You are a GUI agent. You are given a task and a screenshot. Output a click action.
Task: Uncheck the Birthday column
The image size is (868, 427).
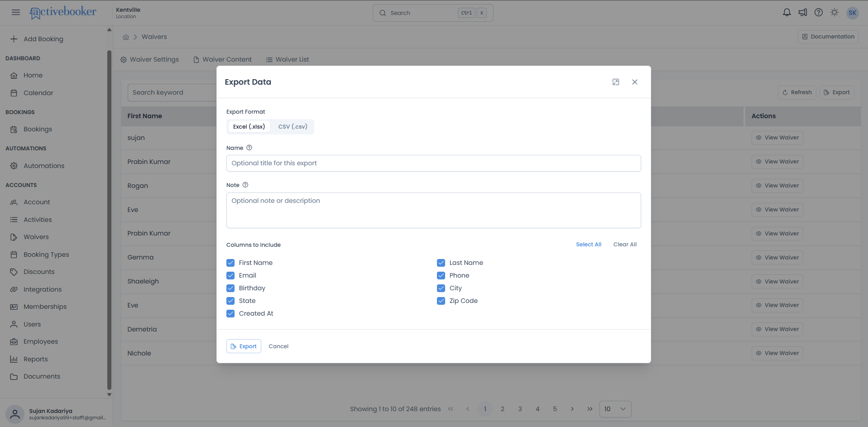230,288
